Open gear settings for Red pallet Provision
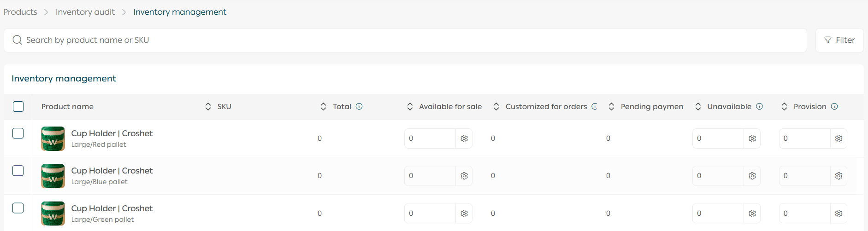 tap(838, 139)
